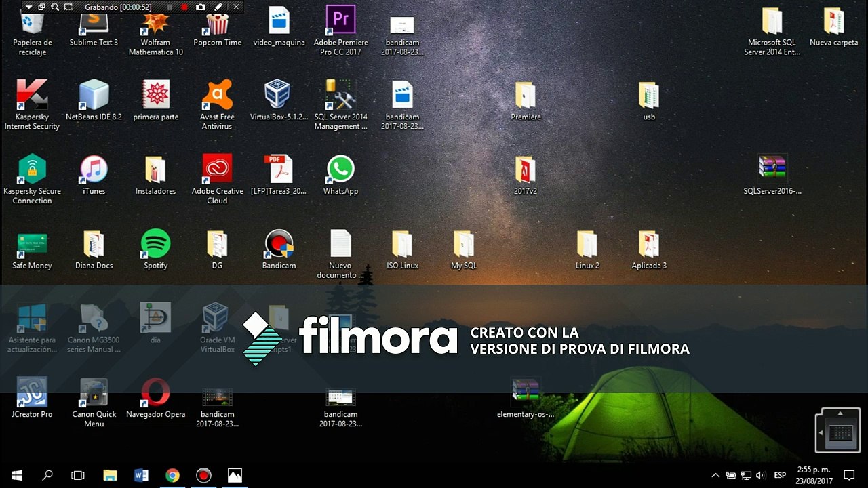Viewport: 868px width, 488px height.
Task: Select the video_maquina video file
Action: [x=279, y=27]
